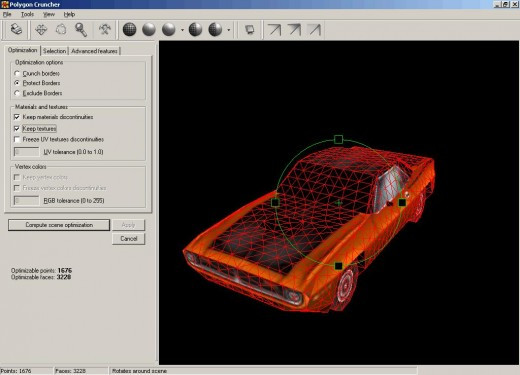The image size is (520, 375).
Task: Click Compute scene optimization button
Action: coord(59,225)
